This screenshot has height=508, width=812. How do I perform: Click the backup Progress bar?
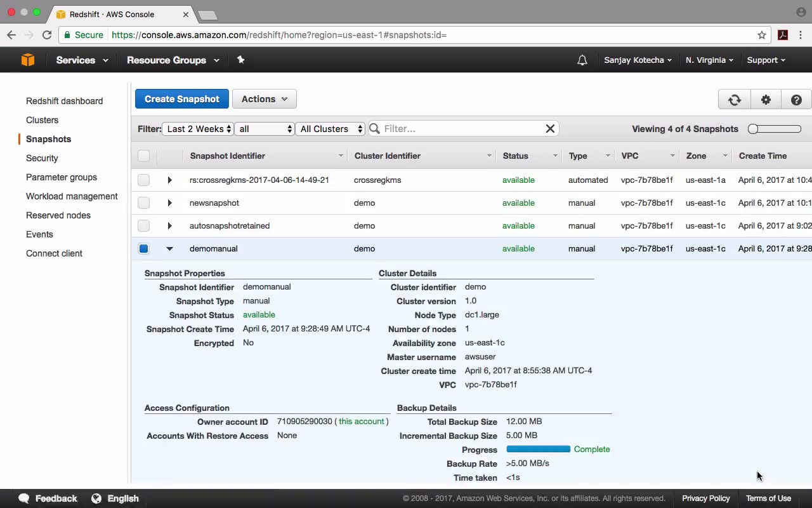(x=538, y=450)
